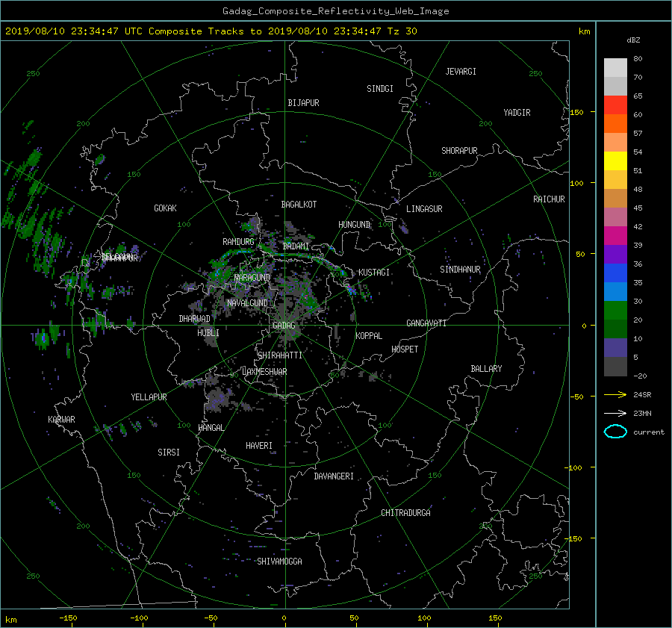Click the KARWAR town label
Screen dimensions: 672x628
click(61, 420)
